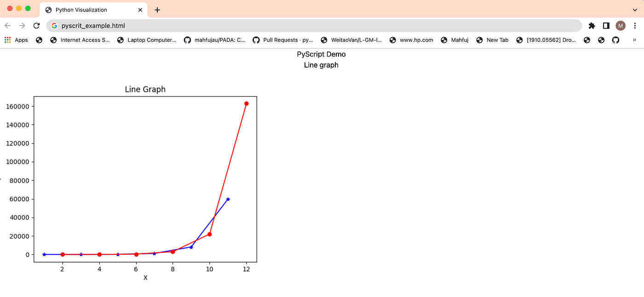The height and width of the screenshot is (297, 644).
Task: Click the yellow minimize traffic light
Action: (19, 8)
